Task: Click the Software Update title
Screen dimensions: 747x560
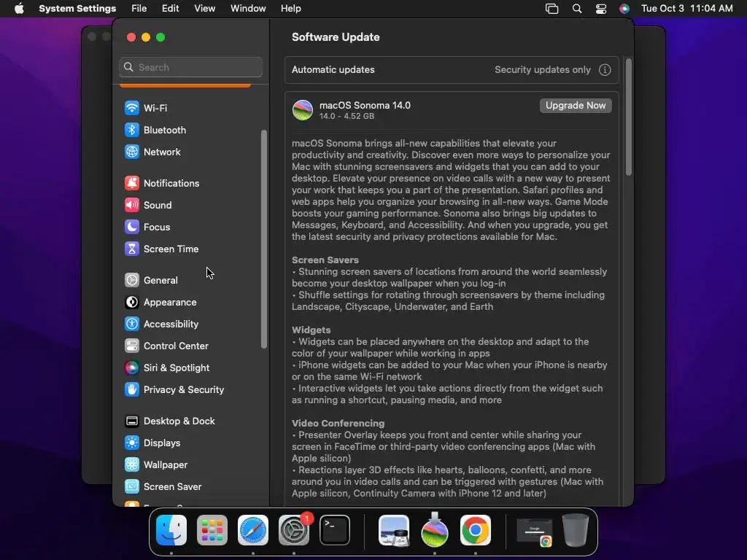Action: pos(336,37)
